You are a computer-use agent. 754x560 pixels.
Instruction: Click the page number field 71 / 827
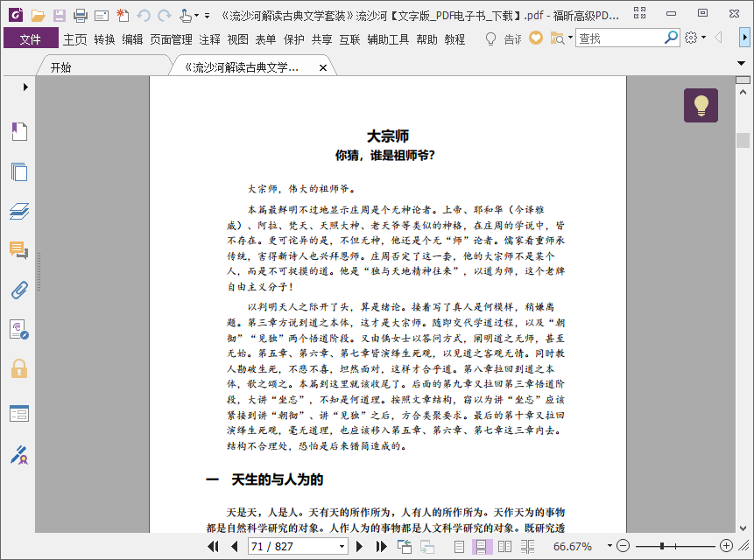point(292,546)
